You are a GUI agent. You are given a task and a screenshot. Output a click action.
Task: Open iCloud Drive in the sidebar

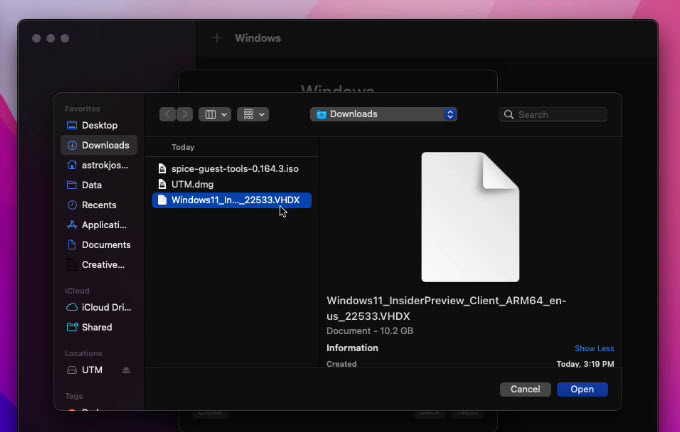click(x=99, y=307)
